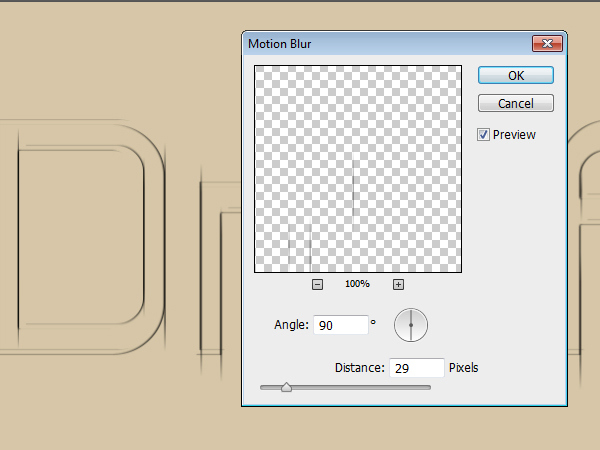This screenshot has width=600, height=450.
Task: Toggle the Preview checkbox
Action: [484, 135]
